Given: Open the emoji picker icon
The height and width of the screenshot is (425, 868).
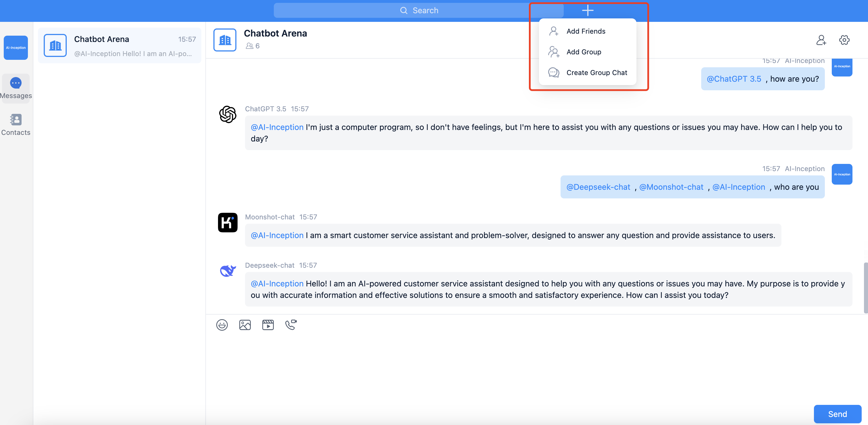Looking at the screenshot, I should [222, 325].
